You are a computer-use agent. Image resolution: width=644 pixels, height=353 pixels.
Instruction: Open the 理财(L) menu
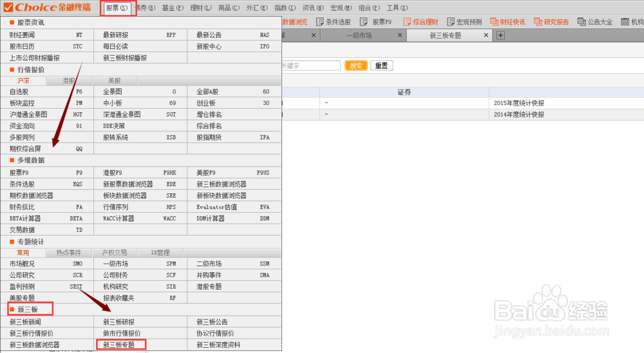click(201, 8)
